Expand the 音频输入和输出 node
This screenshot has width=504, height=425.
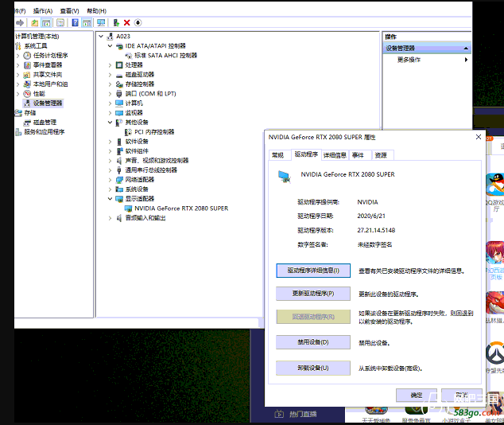pyautogui.click(x=110, y=218)
